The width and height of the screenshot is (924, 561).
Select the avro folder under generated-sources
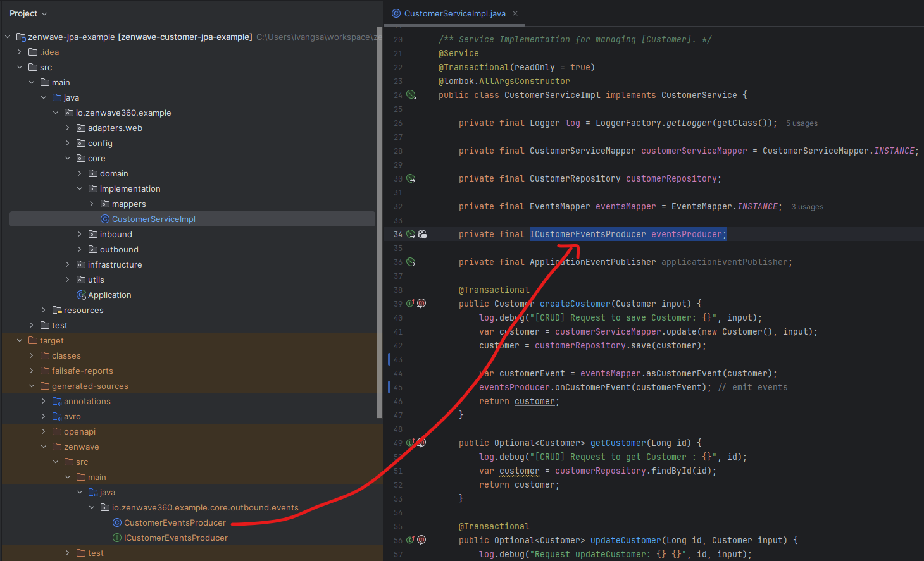pyautogui.click(x=72, y=416)
